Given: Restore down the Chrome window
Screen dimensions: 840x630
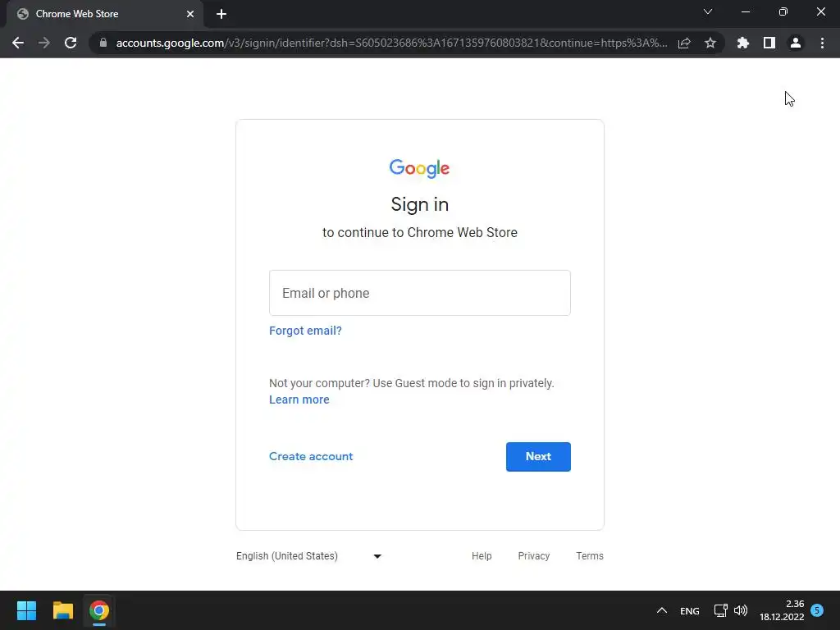Looking at the screenshot, I should point(783,11).
